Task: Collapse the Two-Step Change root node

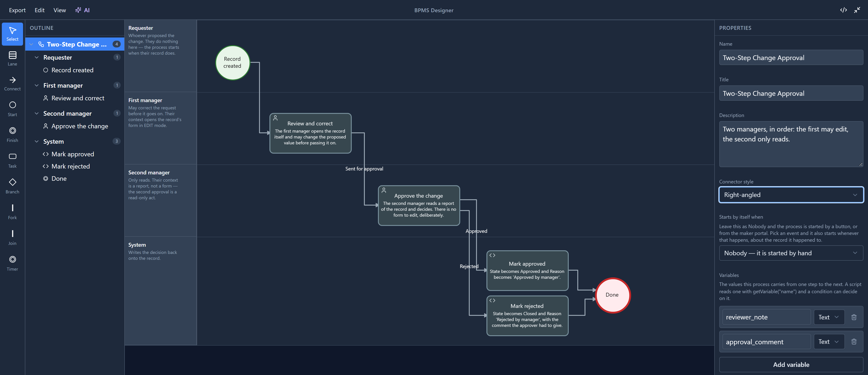Action: [31, 45]
